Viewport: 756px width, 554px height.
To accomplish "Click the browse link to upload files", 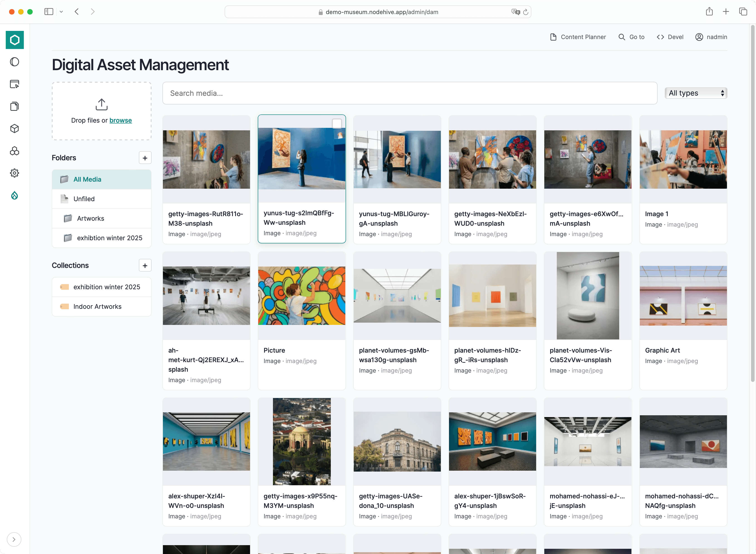I will point(121,120).
